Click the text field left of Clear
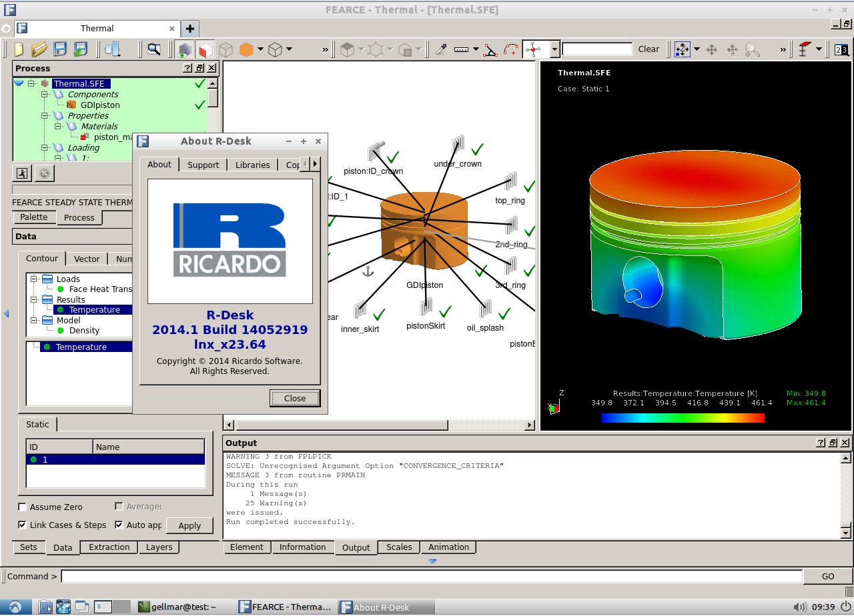The height and width of the screenshot is (616, 854). [597, 49]
